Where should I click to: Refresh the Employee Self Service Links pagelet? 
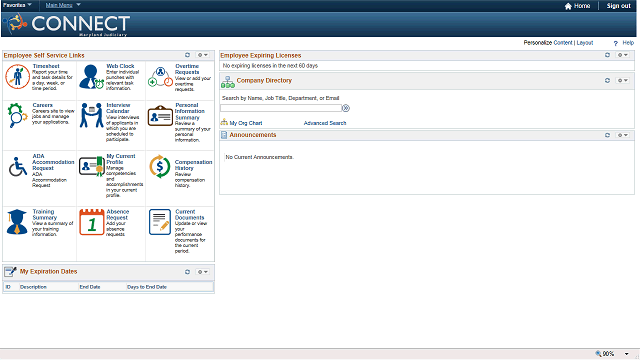point(187,55)
